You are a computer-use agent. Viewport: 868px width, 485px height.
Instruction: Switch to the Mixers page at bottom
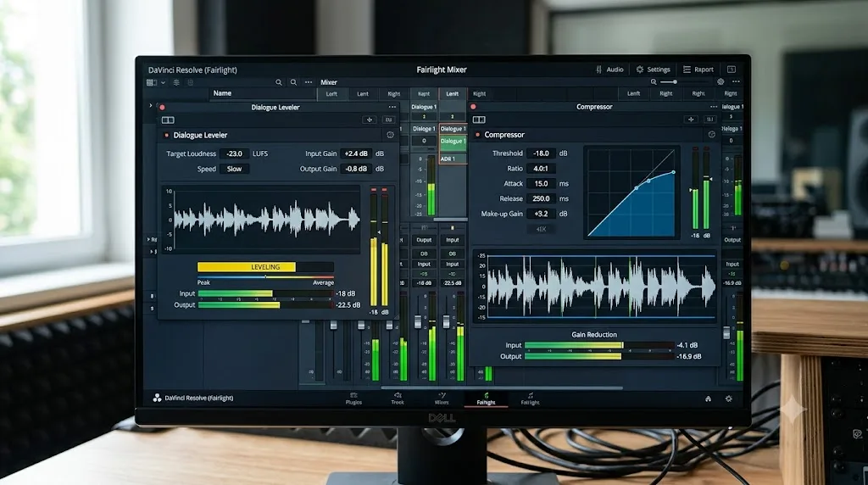click(441, 399)
